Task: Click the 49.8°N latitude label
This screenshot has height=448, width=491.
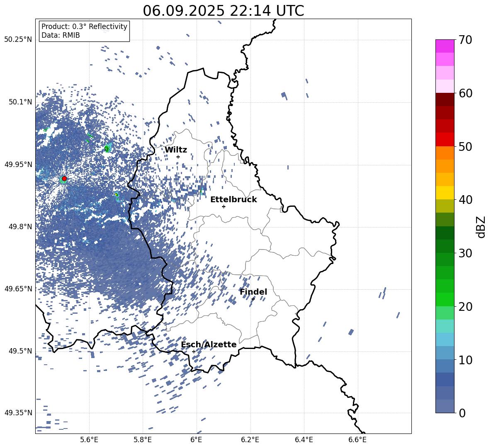Action: (x=20, y=227)
